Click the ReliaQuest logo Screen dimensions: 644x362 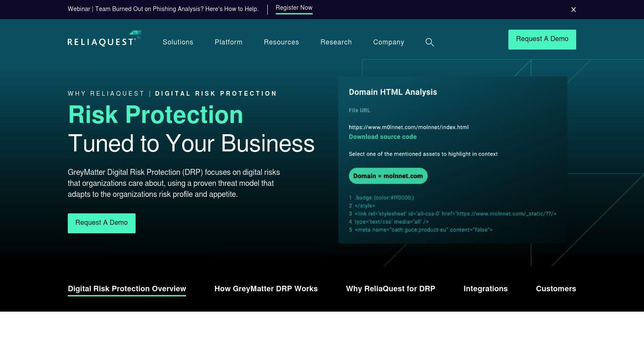pyautogui.click(x=105, y=39)
